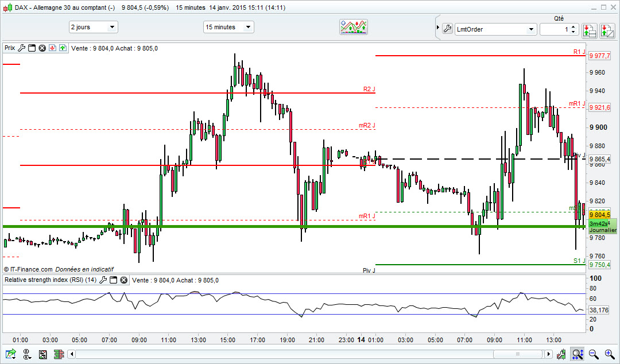The image size is (620, 364).
Task: Click the export chart icon with green arrow
Action: pos(11,354)
